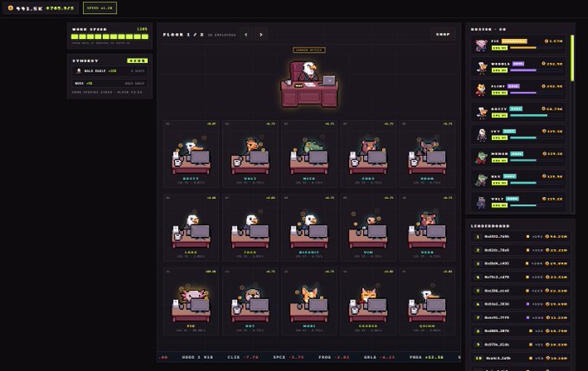Select the boss eagle at the corner desk
The image size is (588, 371).
(310, 85)
